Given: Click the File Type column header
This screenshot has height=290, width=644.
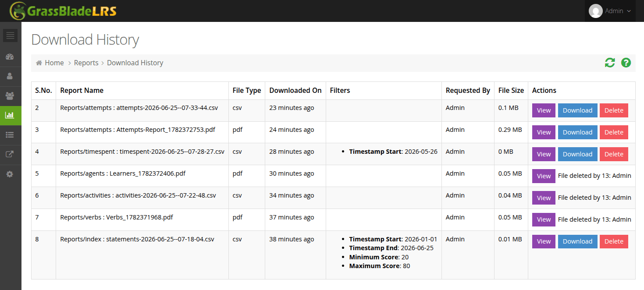Looking at the screenshot, I should pos(247,90).
